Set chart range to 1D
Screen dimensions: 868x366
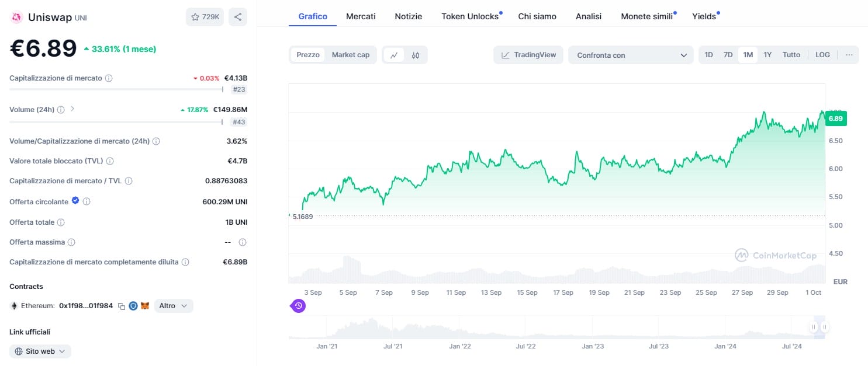tap(708, 55)
